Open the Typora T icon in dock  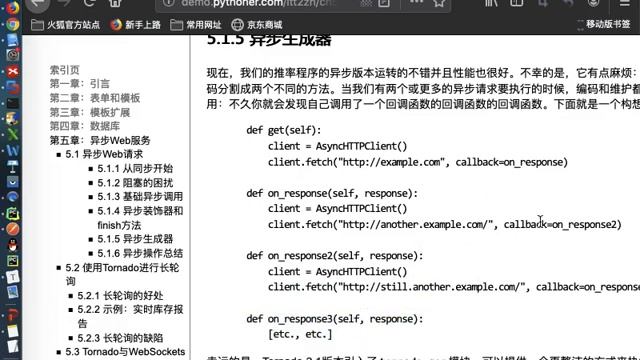click(x=13, y=277)
